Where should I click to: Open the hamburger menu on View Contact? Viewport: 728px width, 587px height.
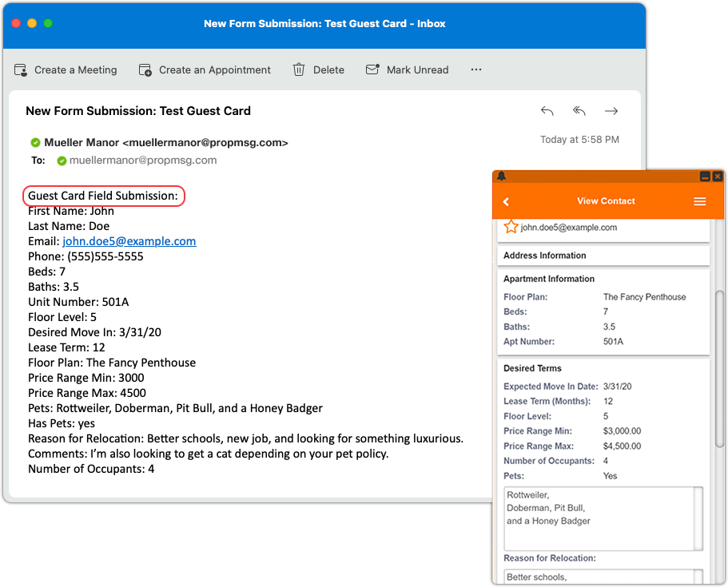pyautogui.click(x=700, y=202)
